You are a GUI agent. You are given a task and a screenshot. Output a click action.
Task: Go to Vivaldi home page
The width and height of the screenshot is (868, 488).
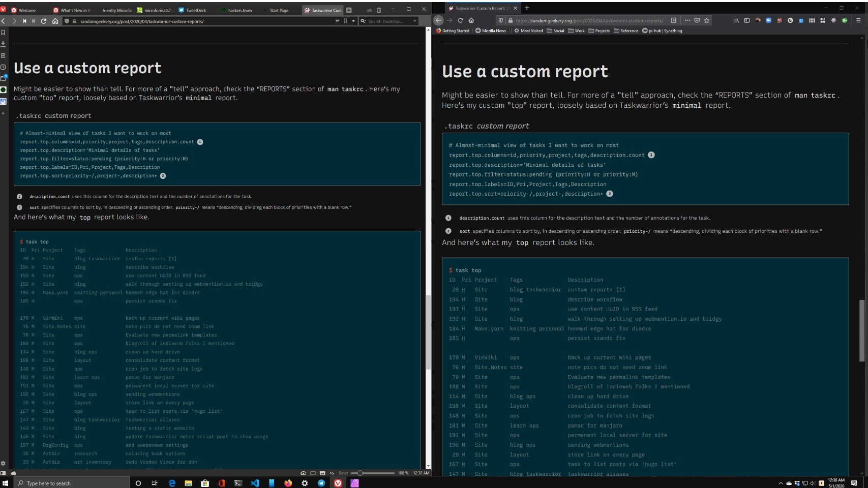click(x=55, y=21)
